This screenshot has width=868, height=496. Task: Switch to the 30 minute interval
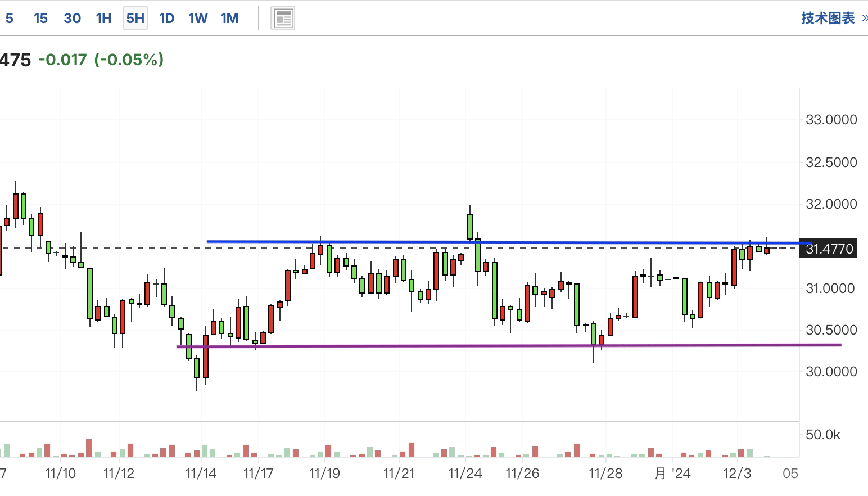[72, 19]
